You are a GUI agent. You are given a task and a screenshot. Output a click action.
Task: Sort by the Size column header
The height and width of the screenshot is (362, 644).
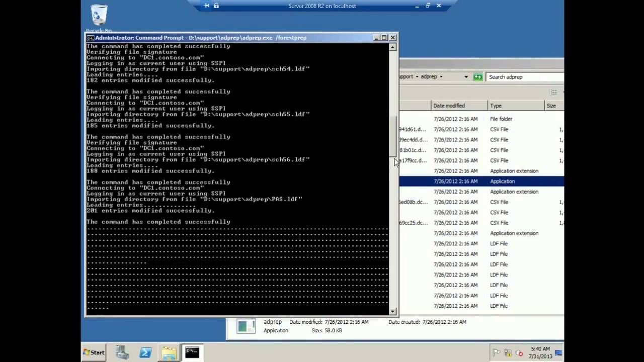point(554,106)
